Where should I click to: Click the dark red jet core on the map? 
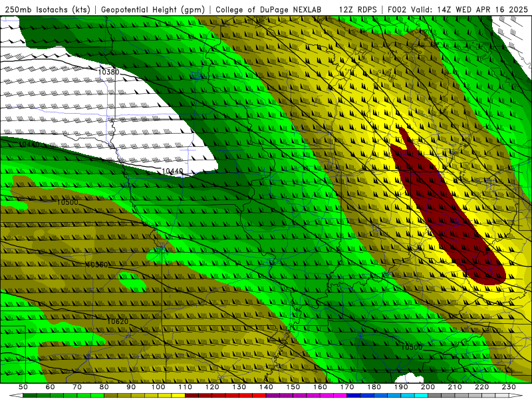[448, 210]
